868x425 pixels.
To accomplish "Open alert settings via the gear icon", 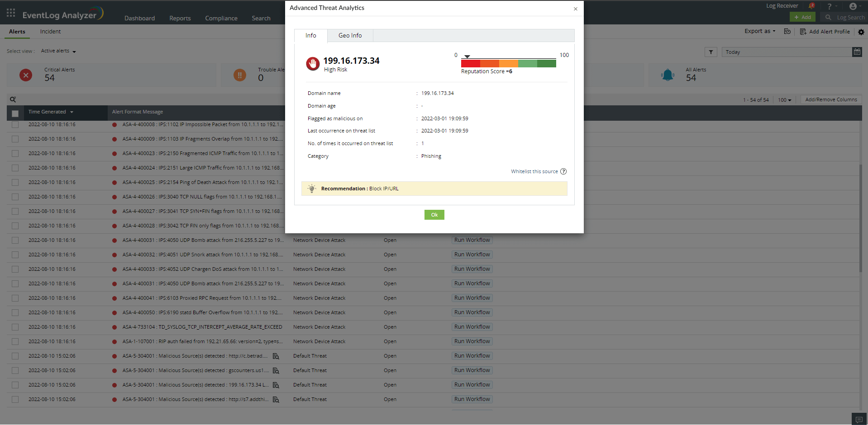I will [861, 32].
